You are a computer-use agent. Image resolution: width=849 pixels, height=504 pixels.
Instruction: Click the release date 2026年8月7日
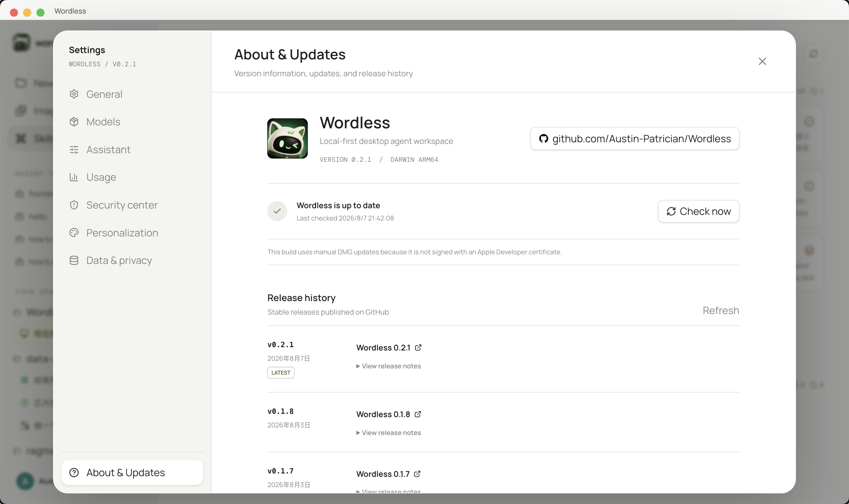[x=289, y=358]
